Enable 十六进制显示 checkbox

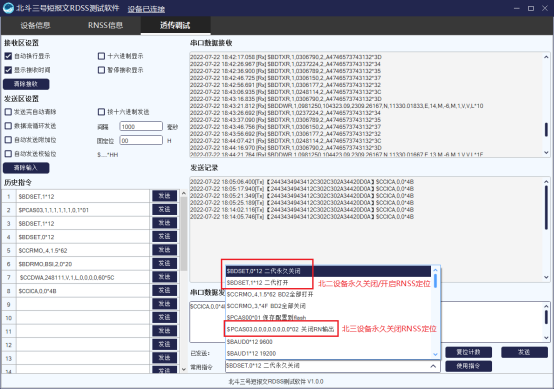[x=101, y=56]
